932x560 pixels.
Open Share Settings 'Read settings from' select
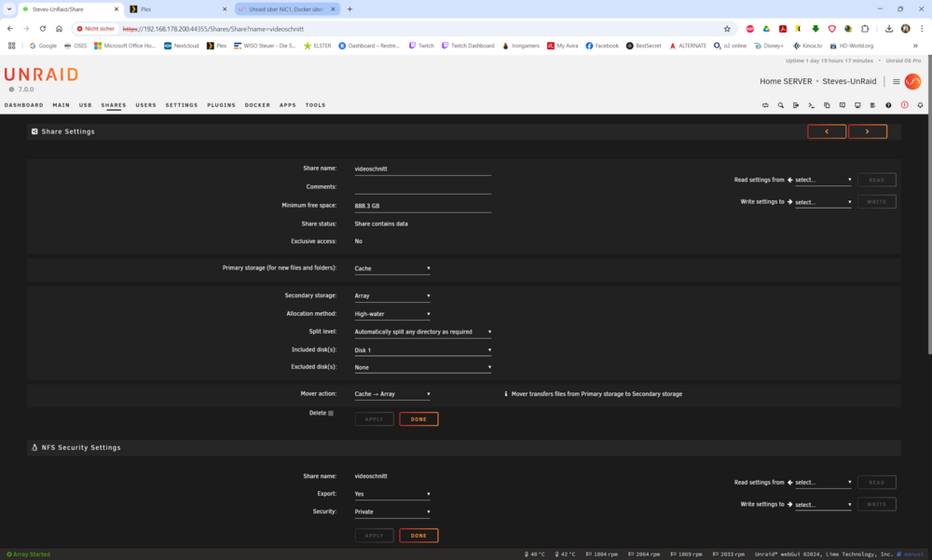click(x=823, y=180)
